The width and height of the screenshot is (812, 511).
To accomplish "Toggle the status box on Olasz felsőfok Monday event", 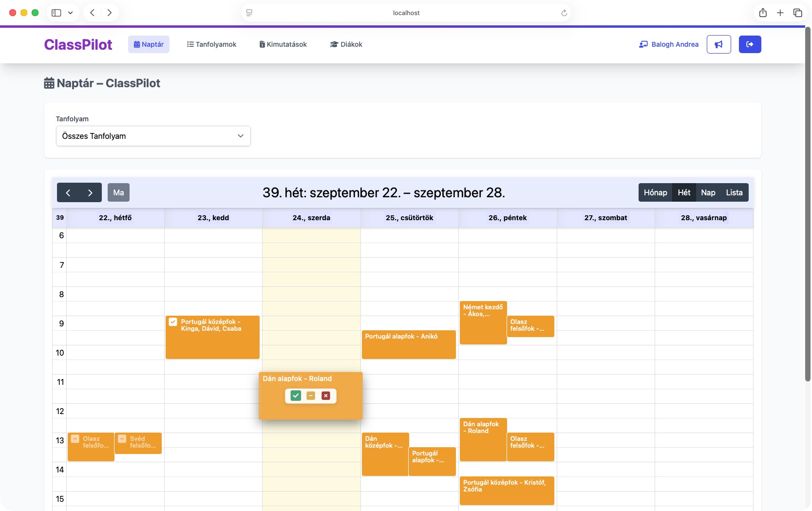I will click(75, 439).
